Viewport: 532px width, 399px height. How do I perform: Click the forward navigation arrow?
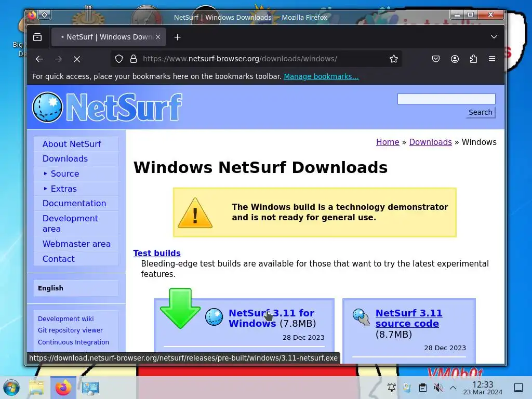pos(58,59)
